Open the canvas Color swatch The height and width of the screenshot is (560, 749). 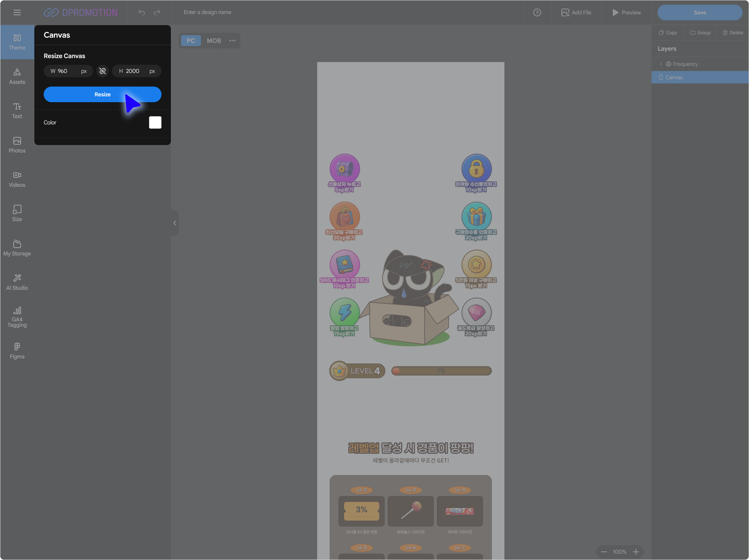(155, 122)
